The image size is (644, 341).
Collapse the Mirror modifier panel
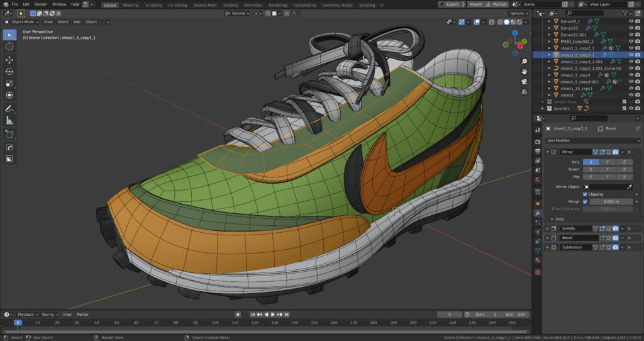548,152
